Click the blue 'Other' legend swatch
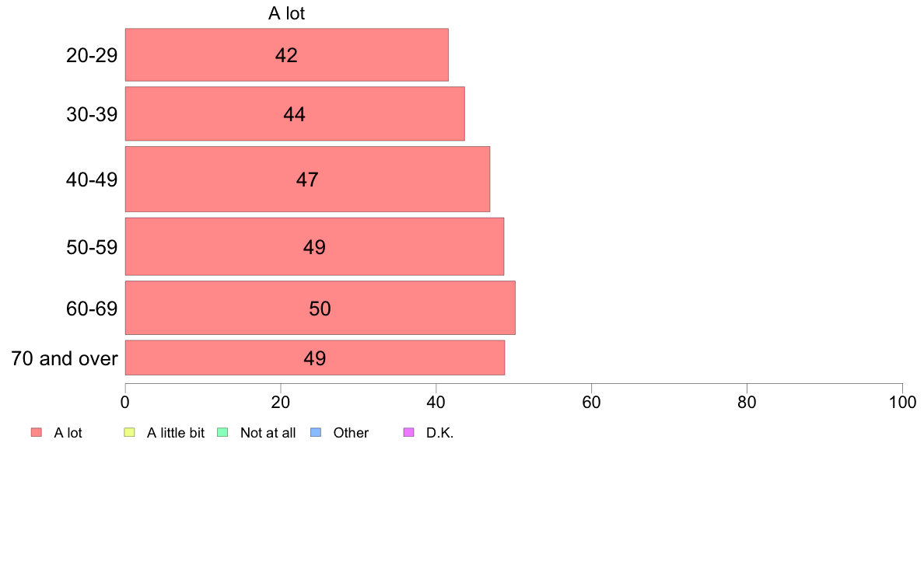924x572 pixels. [315, 433]
